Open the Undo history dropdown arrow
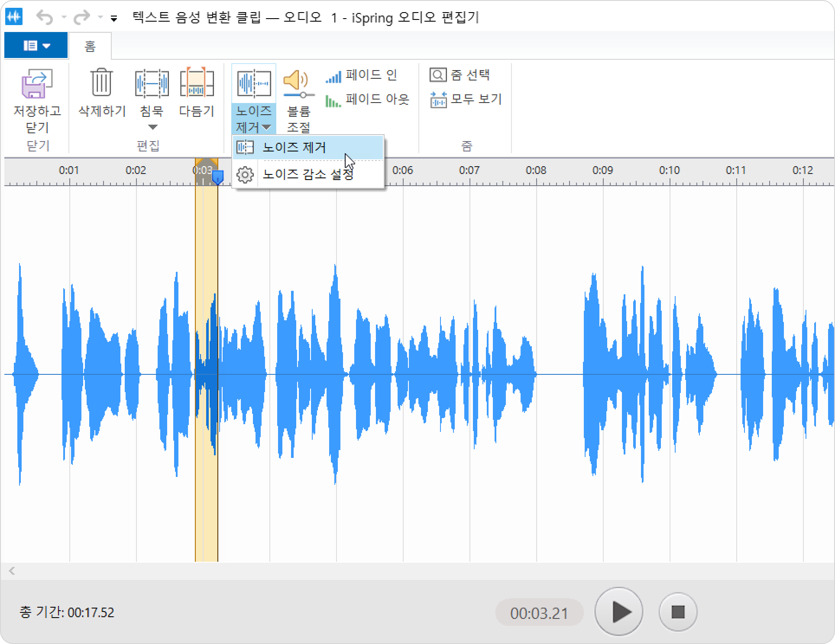Image resolution: width=835 pixels, height=644 pixels. [64, 18]
